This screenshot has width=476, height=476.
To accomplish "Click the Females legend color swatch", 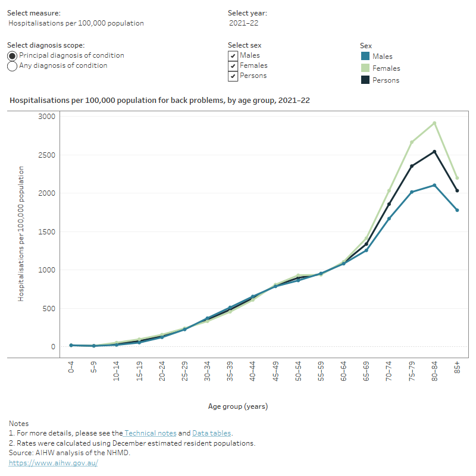I will point(365,68).
